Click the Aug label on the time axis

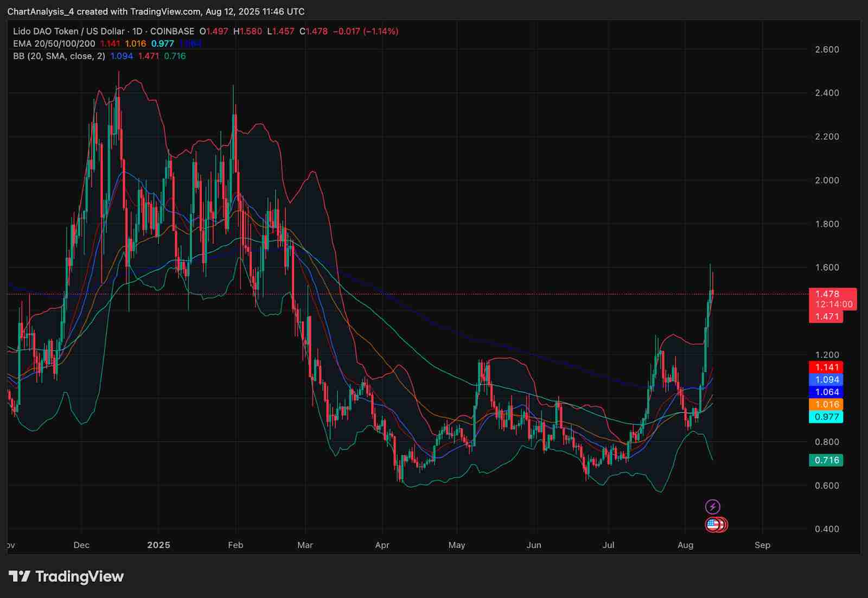[685, 545]
